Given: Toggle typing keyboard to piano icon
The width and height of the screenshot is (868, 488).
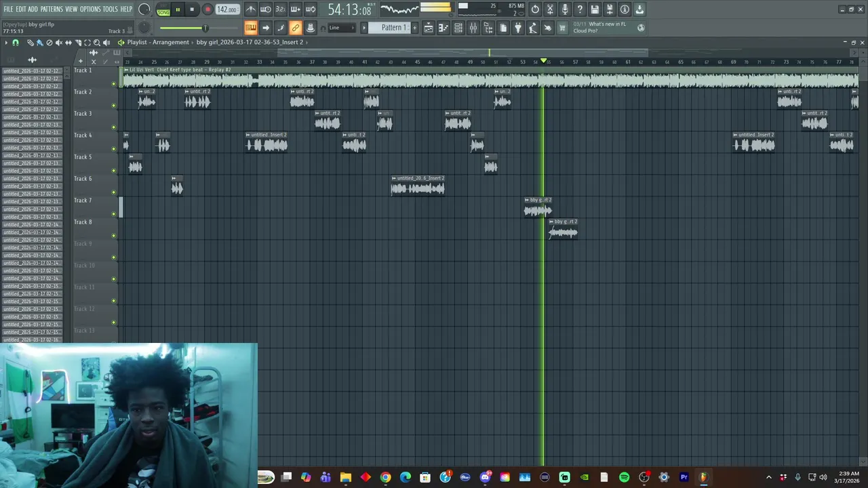Looking at the screenshot, I should pyautogui.click(x=251, y=28).
